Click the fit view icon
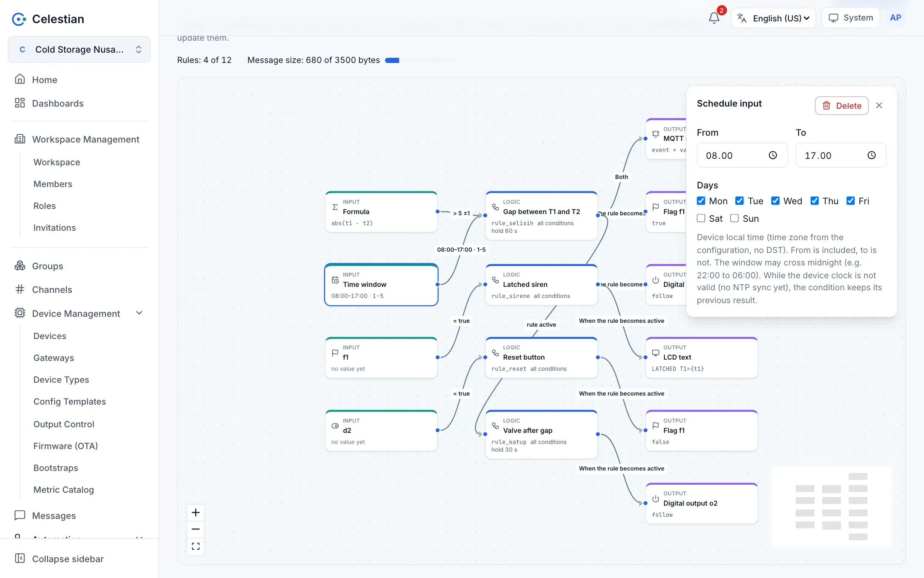Image resolution: width=924 pixels, height=578 pixels. (x=195, y=546)
